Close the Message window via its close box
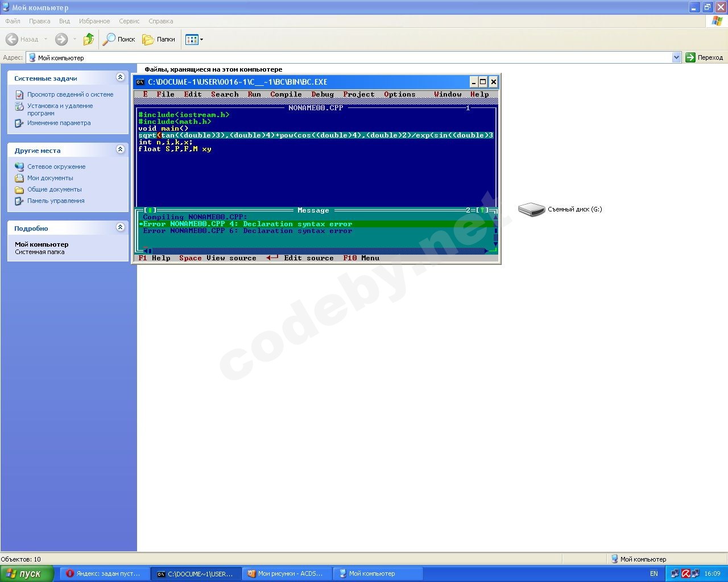The width and height of the screenshot is (728, 582). 150,210
